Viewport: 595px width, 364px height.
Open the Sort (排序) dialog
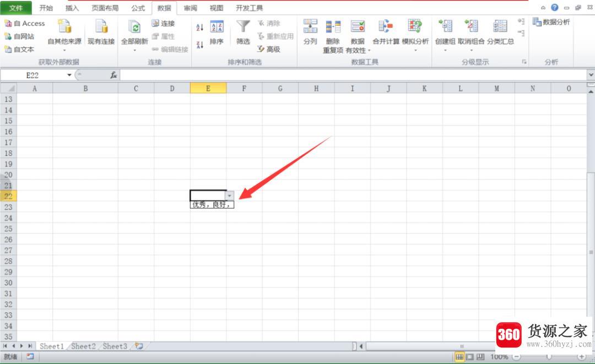click(217, 32)
